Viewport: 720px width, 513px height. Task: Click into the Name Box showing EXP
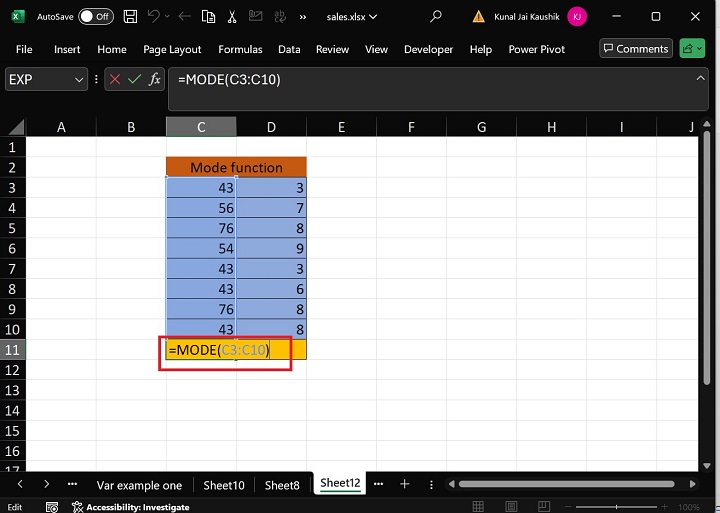pos(39,80)
